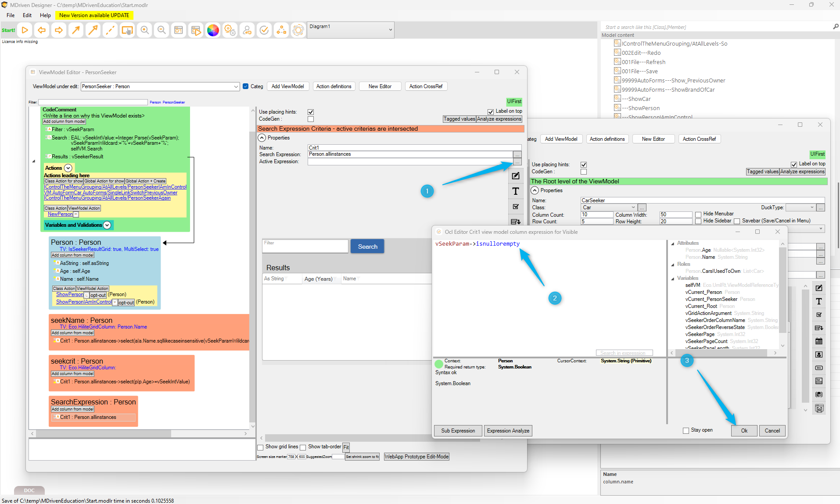Screen dimensions: 840x504
Task: Open the Help menu
Action: [45, 15]
